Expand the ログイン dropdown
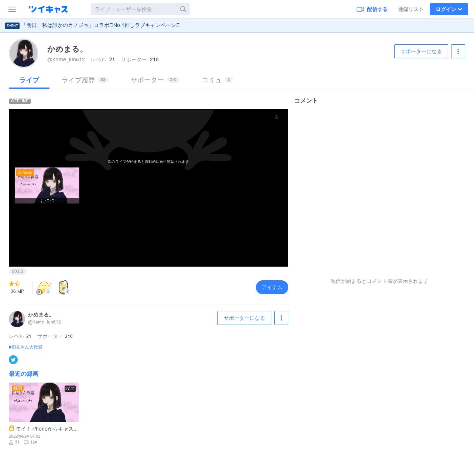474x476 pixels. click(449, 9)
